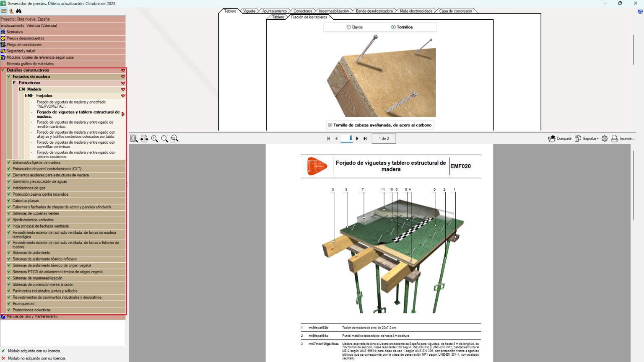The width and height of the screenshot is (644, 362).
Task: Go to the last page arrow
Action: click(365, 139)
